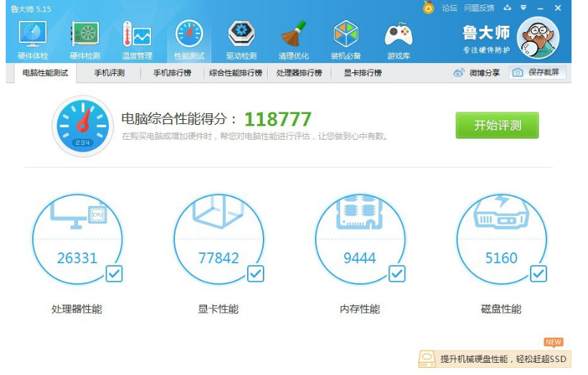This screenshot has width=588, height=375.
Task: Click the camera icon for 保存截屏
Action: (x=518, y=72)
